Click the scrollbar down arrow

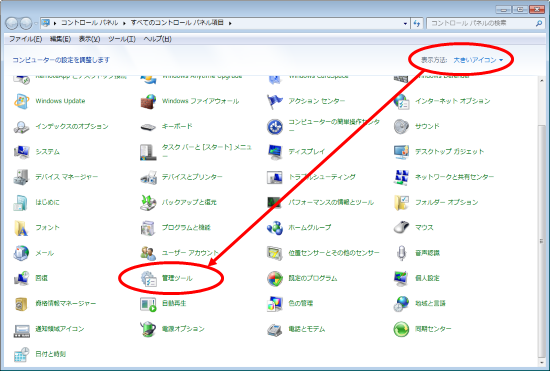pos(542,363)
